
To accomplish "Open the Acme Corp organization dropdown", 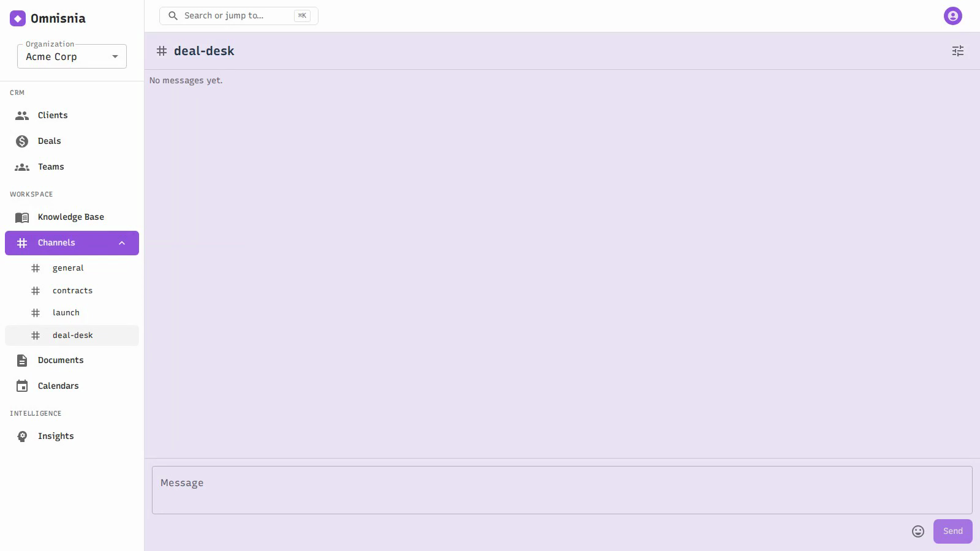I will 72,56.
